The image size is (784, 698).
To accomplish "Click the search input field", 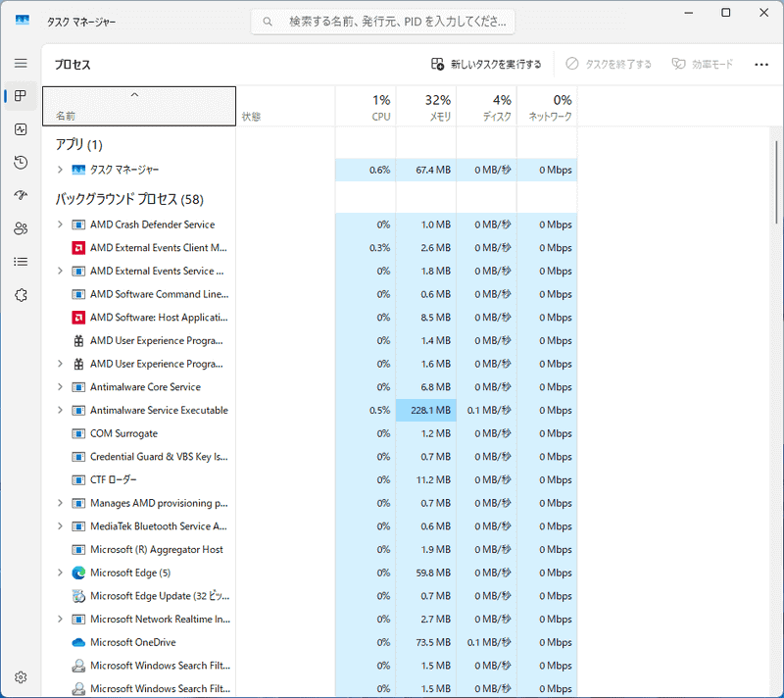I will click(x=382, y=22).
